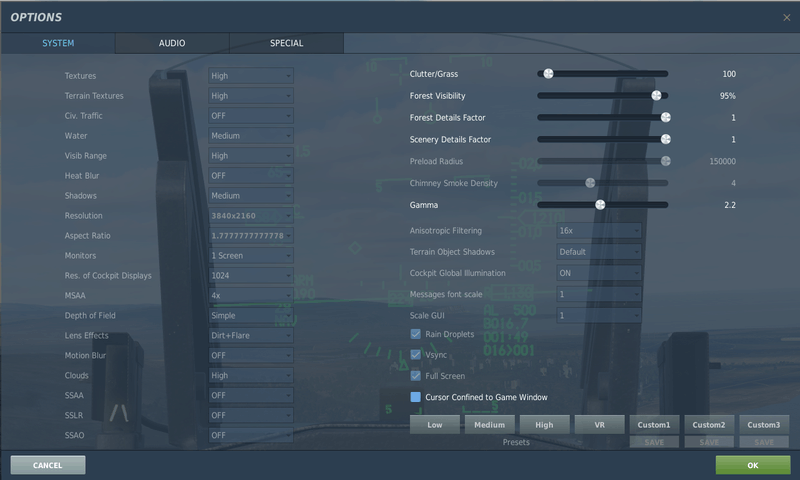Open the Heat Blur dropdown
800x480 pixels.
[x=251, y=175]
